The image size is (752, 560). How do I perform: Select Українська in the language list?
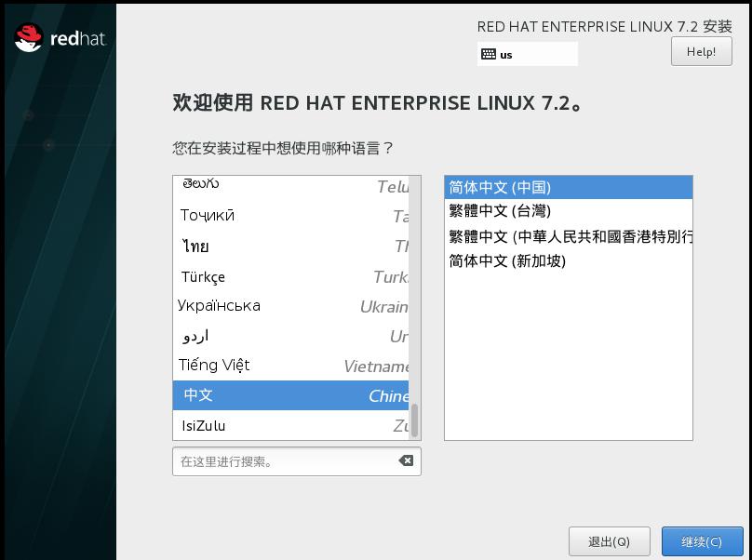(290, 306)
